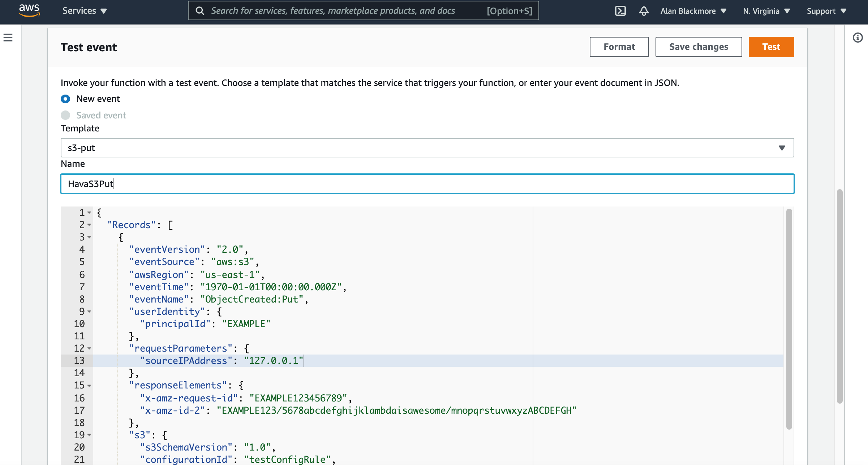868x465 pixels.
Task: Click the info panel icon
Action: tap(858, 38)
